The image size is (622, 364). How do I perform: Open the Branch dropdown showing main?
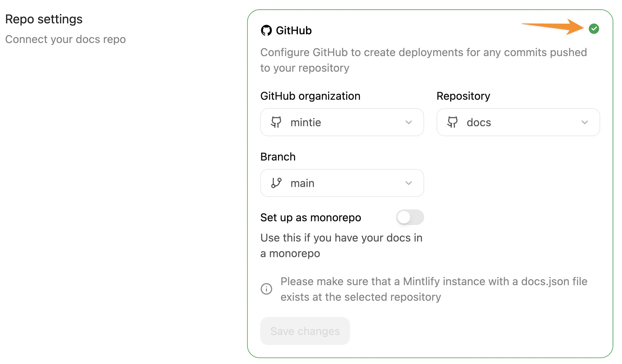coord(409,183)
